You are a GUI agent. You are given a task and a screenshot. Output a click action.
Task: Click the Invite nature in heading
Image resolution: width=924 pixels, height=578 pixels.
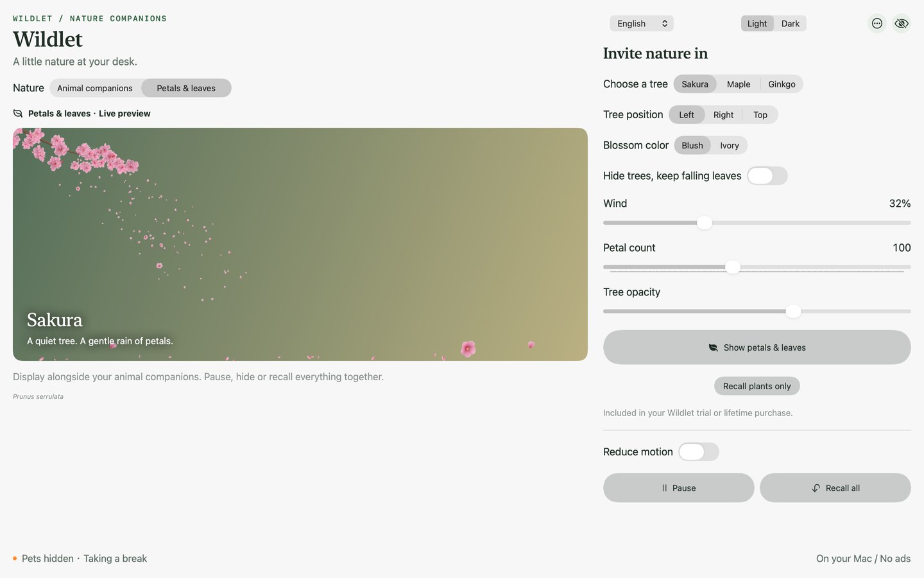coord(655,53)
